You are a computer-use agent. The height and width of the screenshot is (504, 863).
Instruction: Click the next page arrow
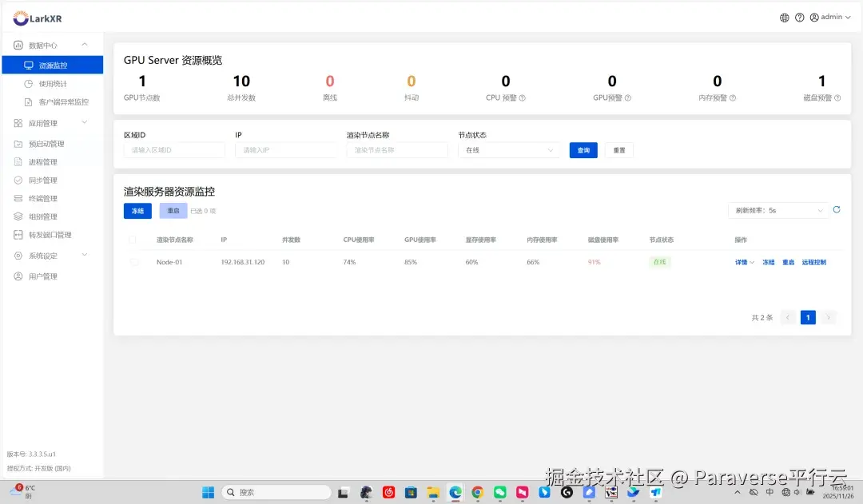829,317
